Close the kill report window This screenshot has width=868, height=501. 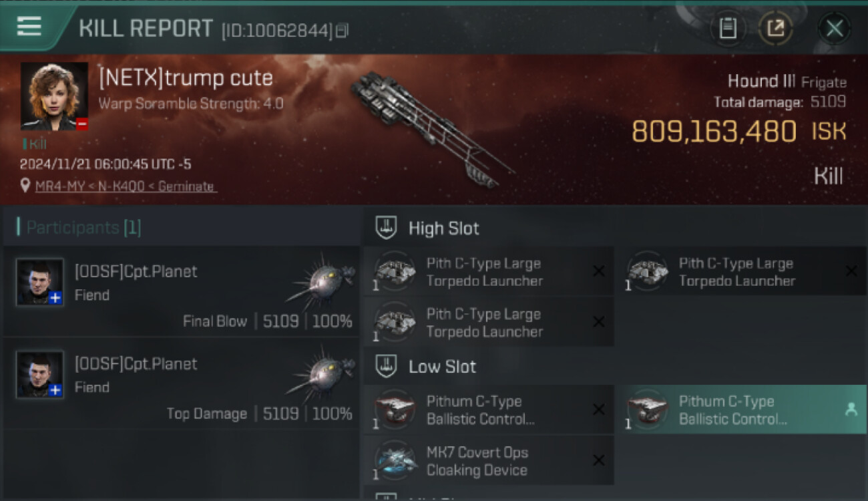(x=834, y=28)
